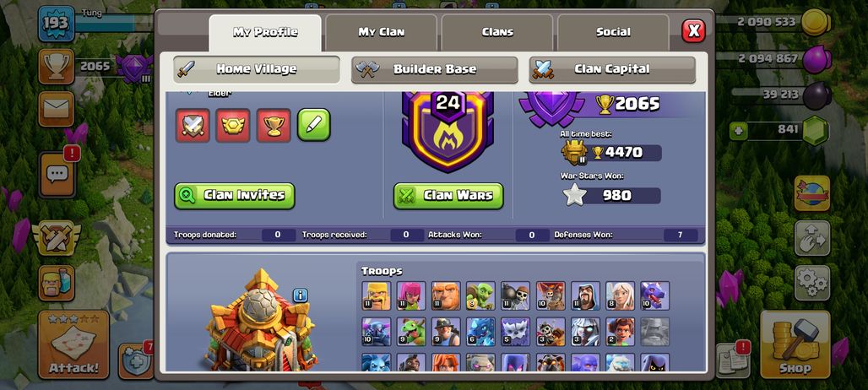Open the chat speech bubble icon
The width and height of the screenshot is (868, 390).
57,175
